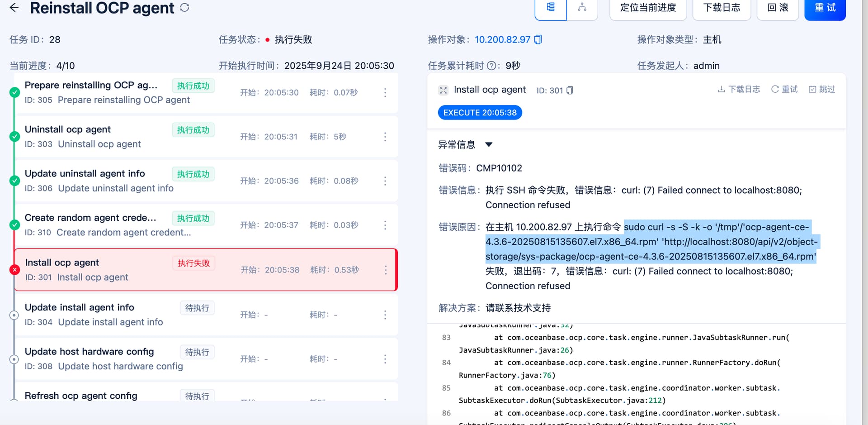Open more menu for Update install agent info
This screenshot has width=868, height=425.
pos(385,315)
